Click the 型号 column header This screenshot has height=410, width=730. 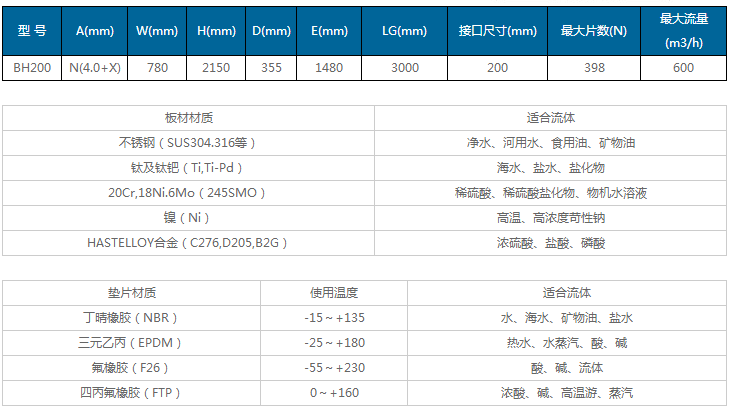point(32,31)
